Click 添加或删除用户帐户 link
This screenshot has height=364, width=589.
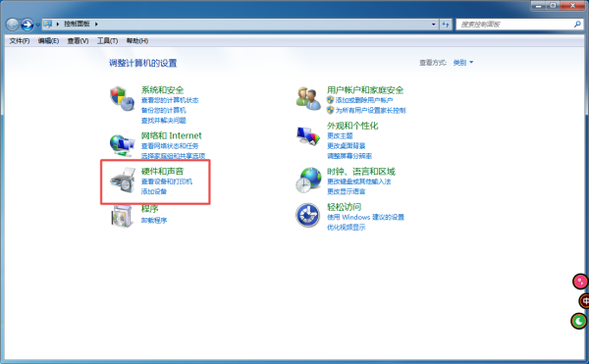point(364,100)
